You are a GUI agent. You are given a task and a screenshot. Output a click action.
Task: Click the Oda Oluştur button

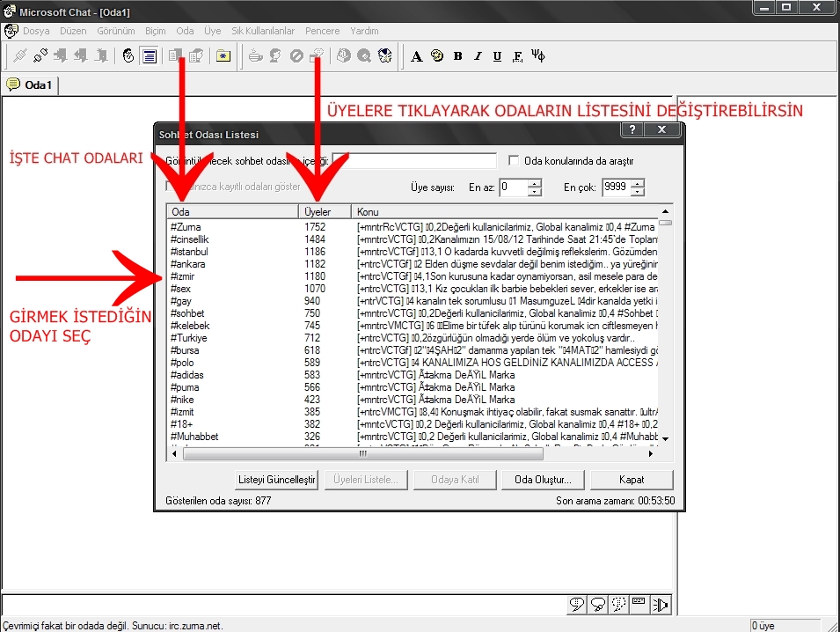point(543,480)
